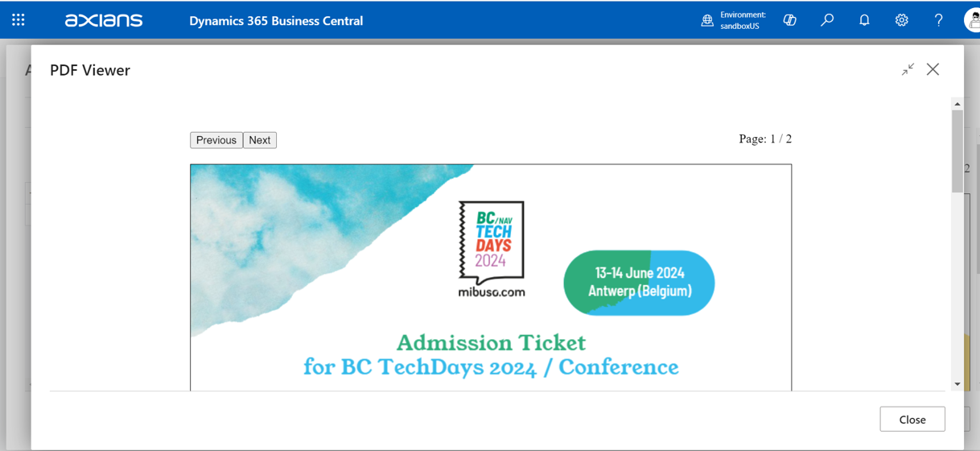This screenshot has width=980, height=451.
Task: Click the PDF Viewer scrollbar thumb
Action: [x=957, y=151]
